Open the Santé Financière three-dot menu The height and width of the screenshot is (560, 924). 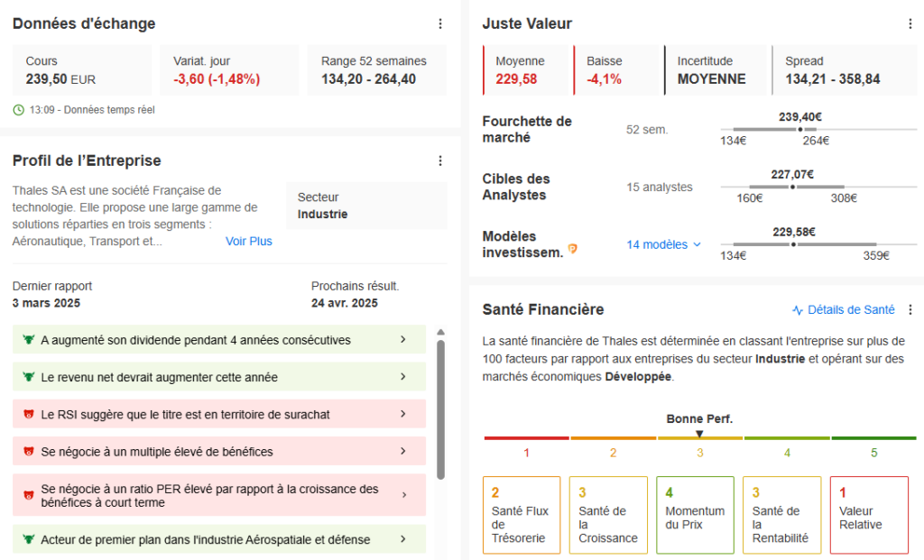click(910, 310)
